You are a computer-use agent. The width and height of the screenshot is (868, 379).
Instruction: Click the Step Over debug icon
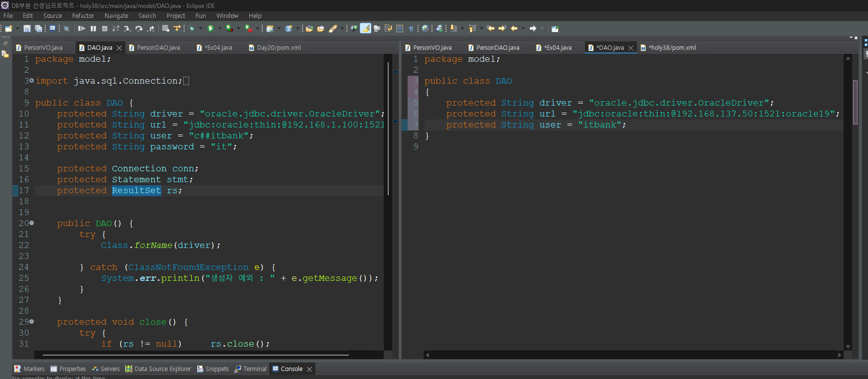coord(139,28)
